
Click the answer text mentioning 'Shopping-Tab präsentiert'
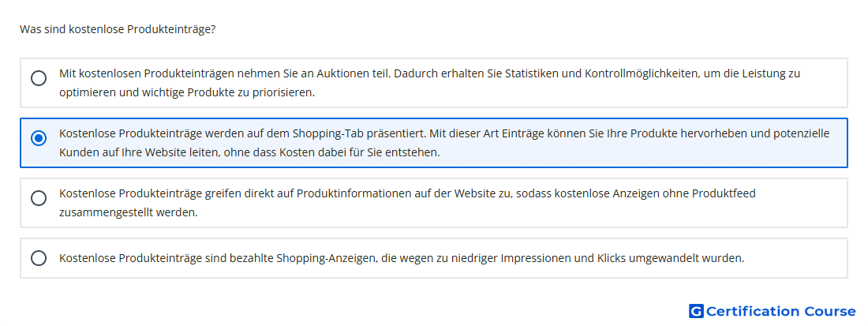[316, 133]
